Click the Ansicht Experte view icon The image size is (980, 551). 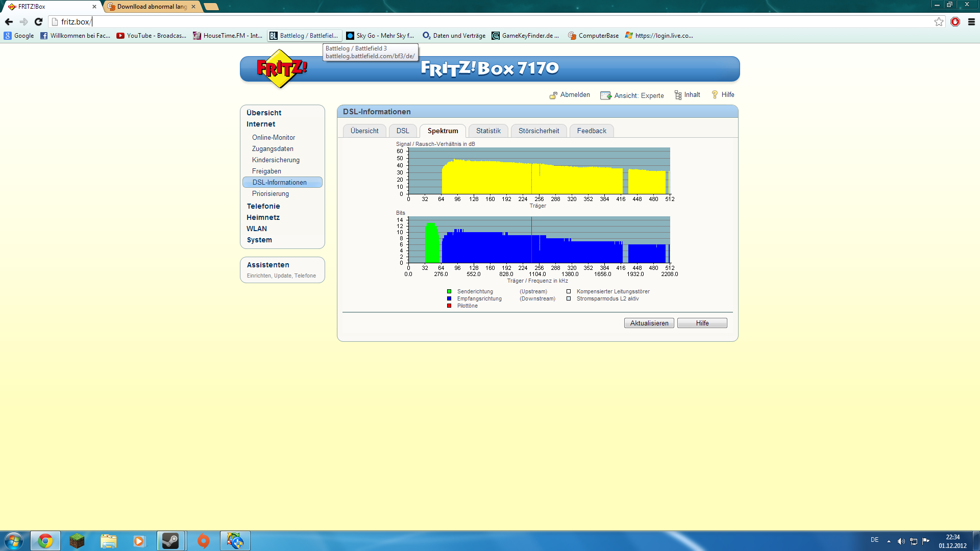pyautogui.click(x=606, y=95)
